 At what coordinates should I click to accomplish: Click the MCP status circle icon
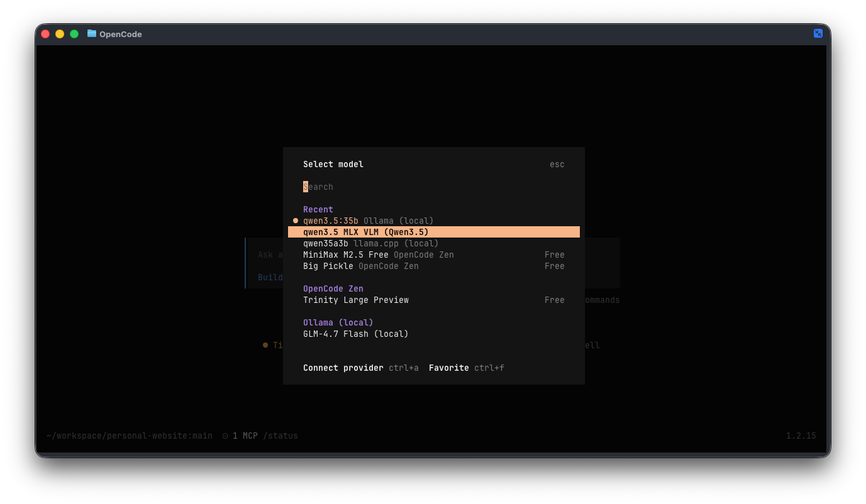click(x=225, y=436)
